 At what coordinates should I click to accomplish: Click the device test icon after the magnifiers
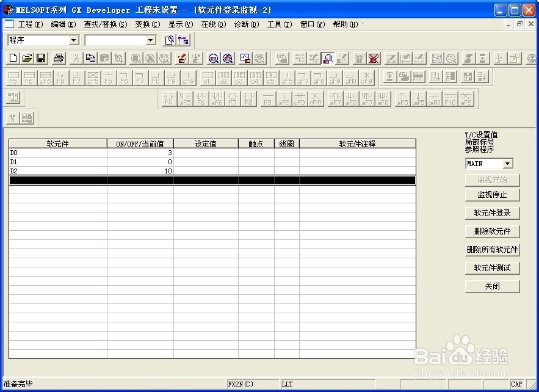tap(245, 58)
